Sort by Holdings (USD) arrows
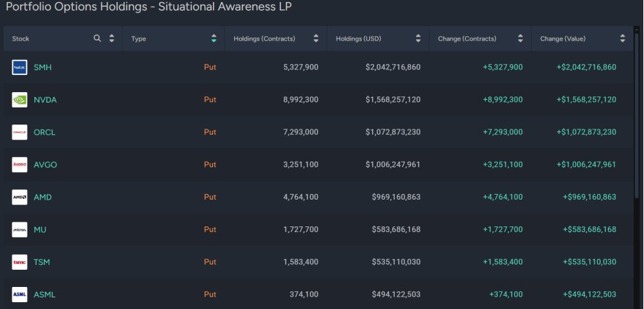This screenshot has width=644, height=309. 418,39
